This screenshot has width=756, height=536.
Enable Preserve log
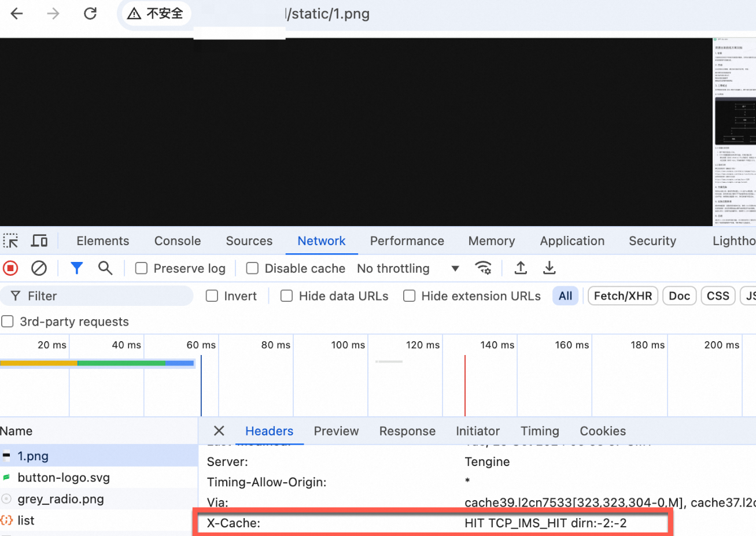click(141, 268)
